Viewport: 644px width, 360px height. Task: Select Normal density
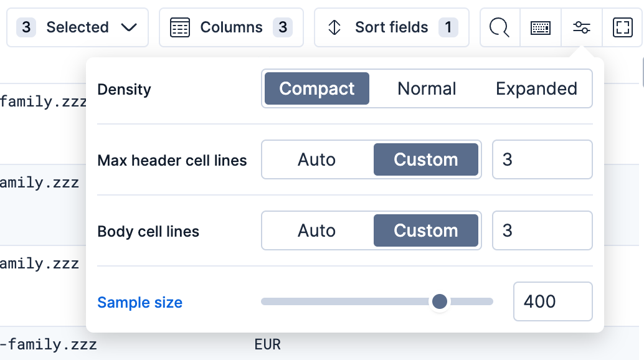point(427,88)
